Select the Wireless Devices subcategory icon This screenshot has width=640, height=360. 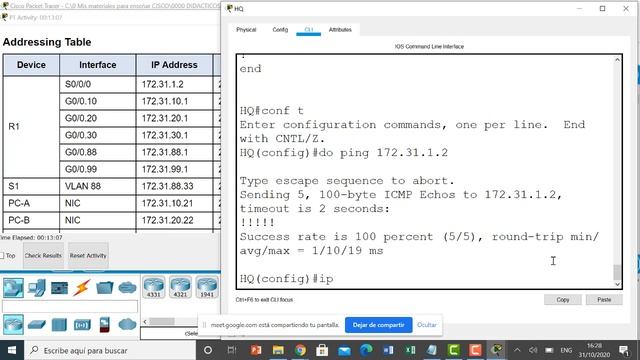[x=82, y=325]
